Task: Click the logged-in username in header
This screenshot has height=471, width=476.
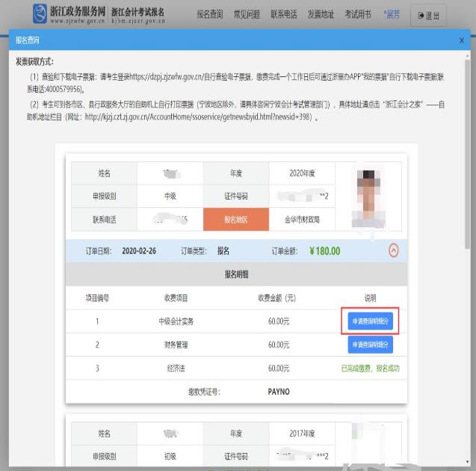Action: 392,15
